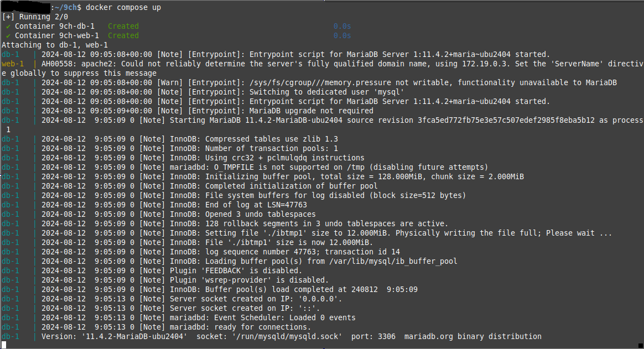This screenshot has width=644, height=349.
Task: Click the yellow 'web-1' log prefix
Action: tap(13, 64)
